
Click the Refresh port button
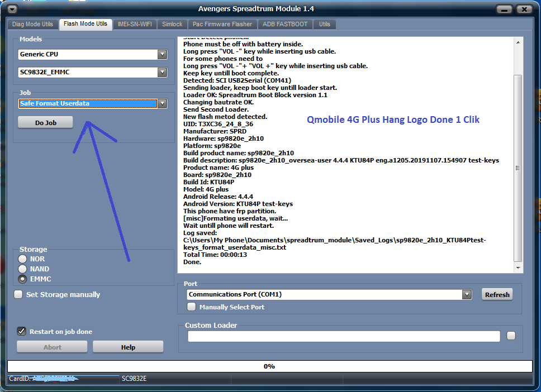(497, 295)
